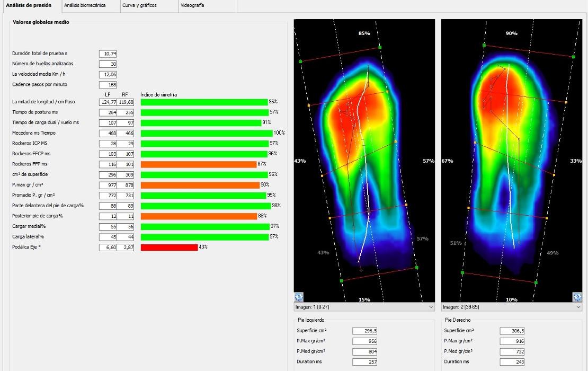
Task: Select the Número de huellas analizadas field
Action: tap(108, 64)
